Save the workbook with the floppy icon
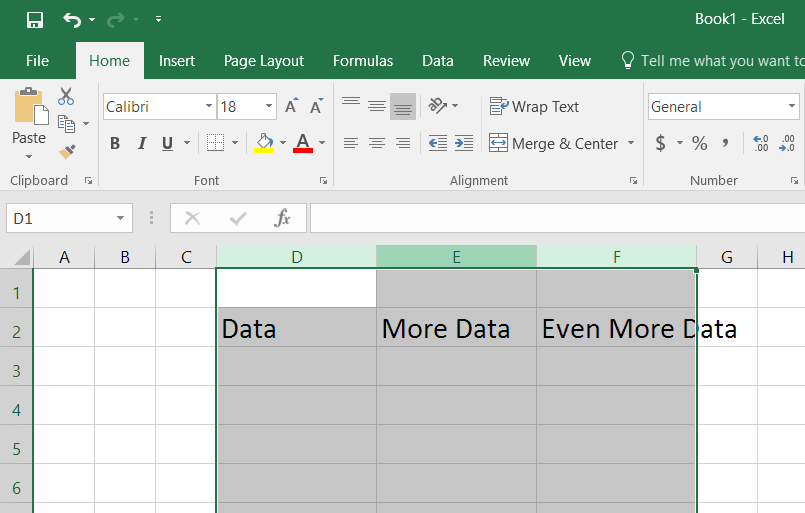This screenshot has height=513, width=805. pyautogui.click(x=35, y=20)
